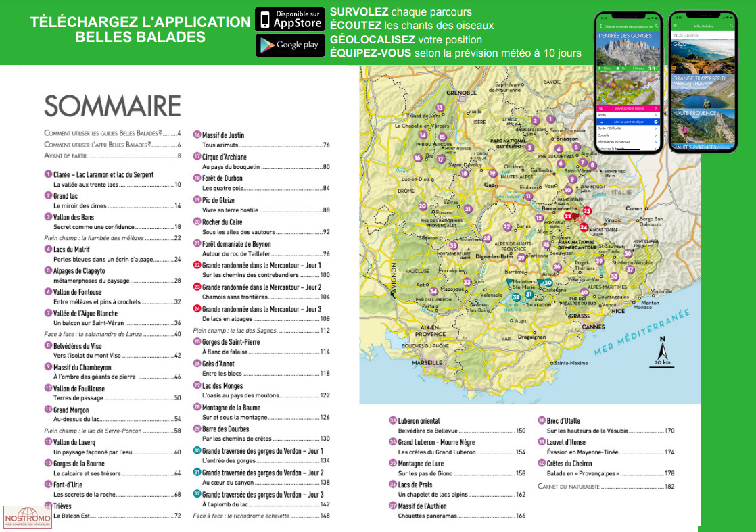The image size is (756, 532).
Task: Click the number 38 badge beside Brec d'Utelle
Action: (542, 420)
